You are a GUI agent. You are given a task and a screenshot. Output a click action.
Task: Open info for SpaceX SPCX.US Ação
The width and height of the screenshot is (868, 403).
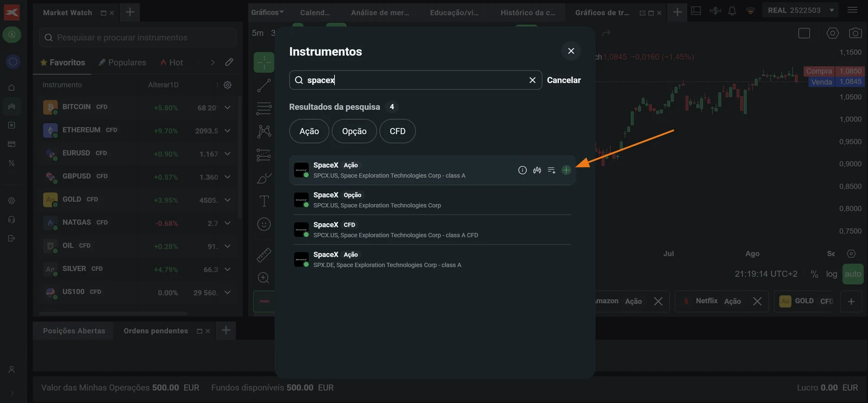tap(522, 170)
